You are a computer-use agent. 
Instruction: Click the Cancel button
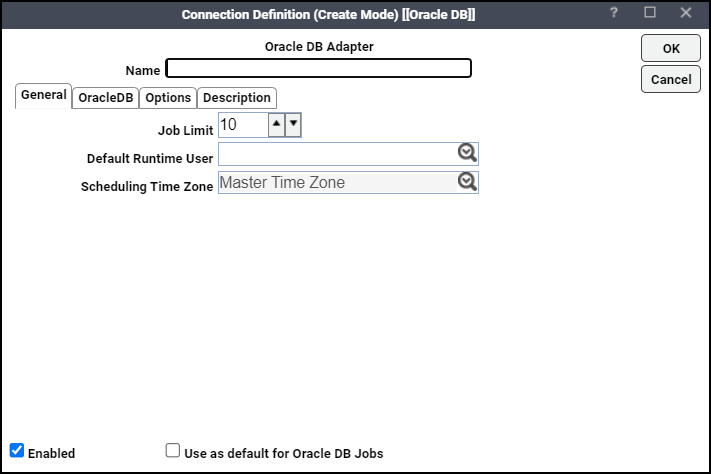(671, 79)
